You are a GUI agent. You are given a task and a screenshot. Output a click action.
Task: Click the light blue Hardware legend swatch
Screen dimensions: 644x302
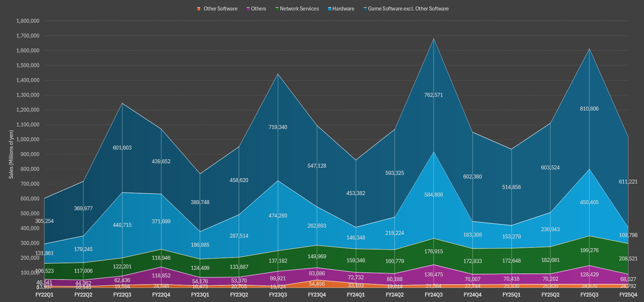point(329,9)
